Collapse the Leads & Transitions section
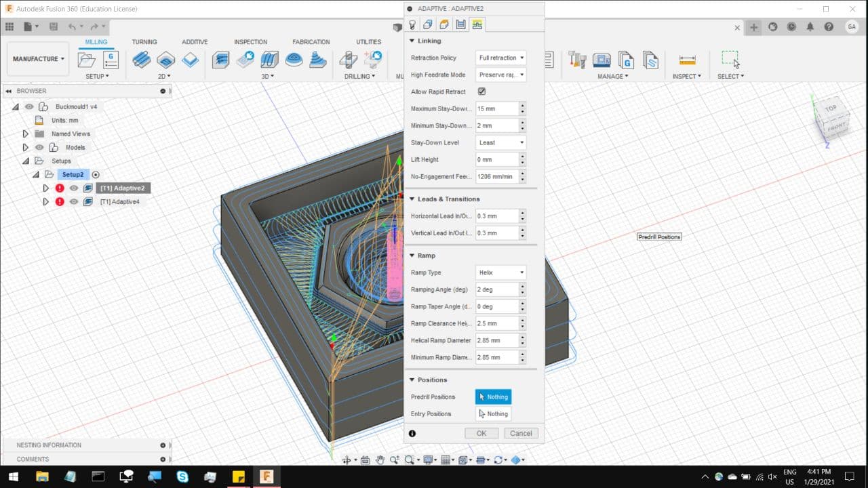This screenshot has height=488, width=868. point(412,199)
